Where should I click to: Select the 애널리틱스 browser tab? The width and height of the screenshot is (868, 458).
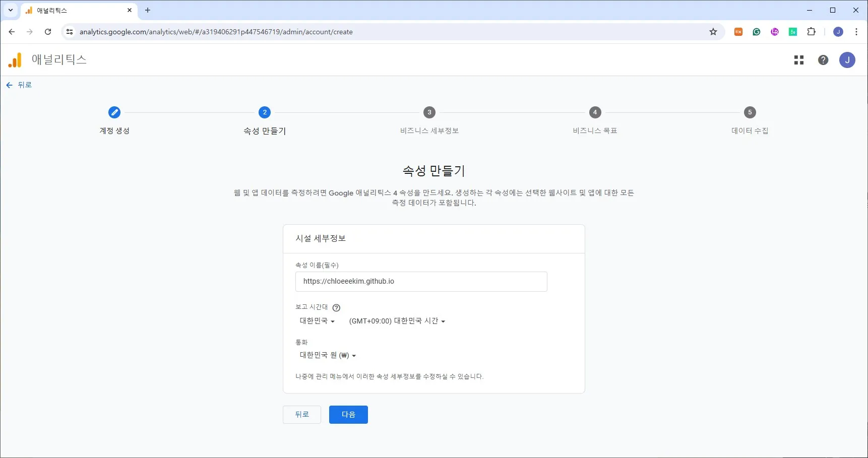pyautogui.click(x=78, y=10)
